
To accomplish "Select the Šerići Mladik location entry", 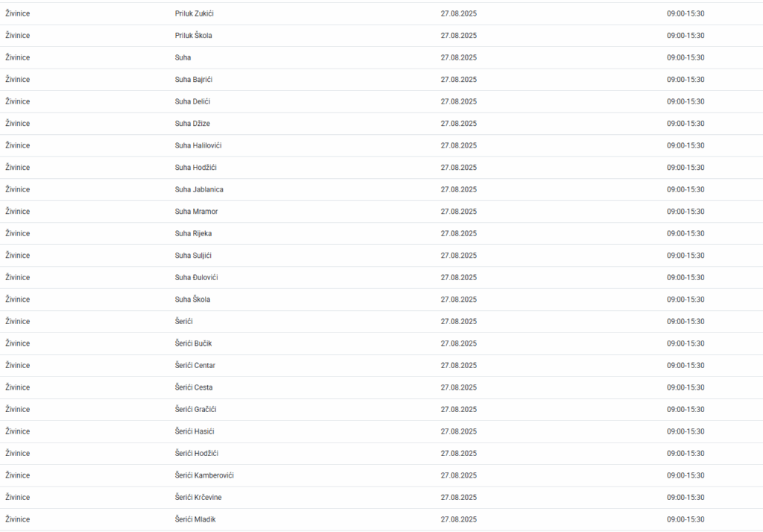I will tap(195, 519).
